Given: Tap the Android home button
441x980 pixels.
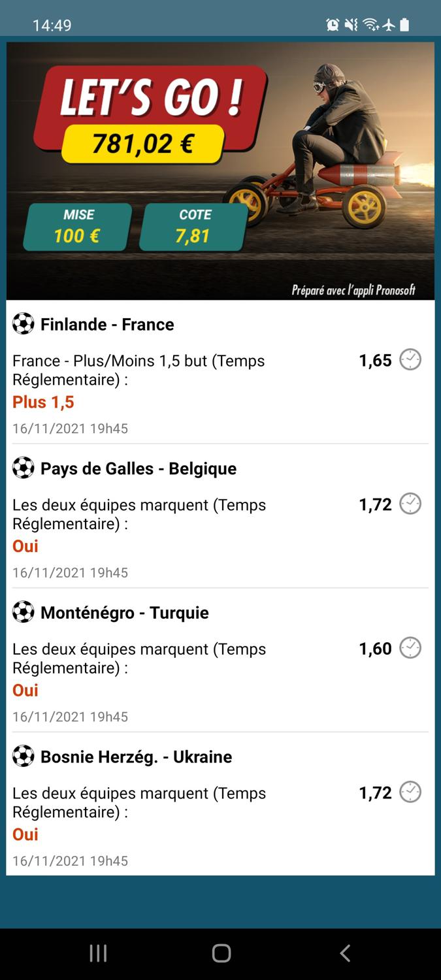Looking at the screenshot, I should [221, 953].
